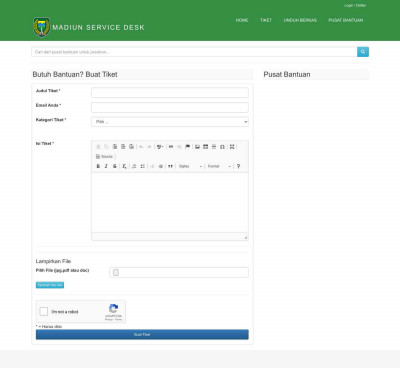Click the editor resize handle corner
Screen dimensions: 400x368
[246, 237]
